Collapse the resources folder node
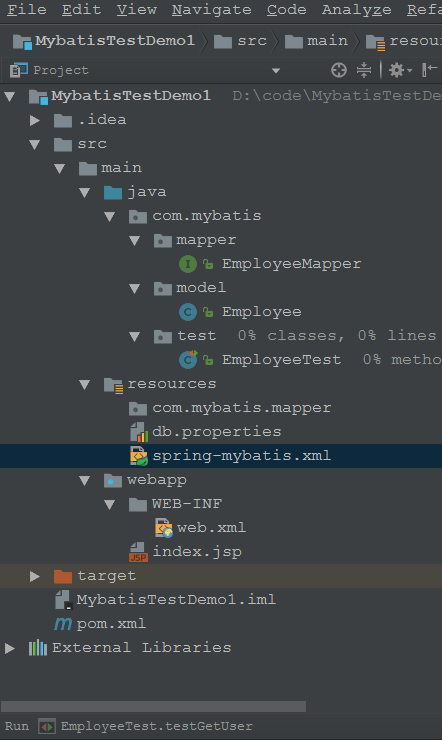The width and height of the screenshot is (442, 740). [x=85, y=385]
